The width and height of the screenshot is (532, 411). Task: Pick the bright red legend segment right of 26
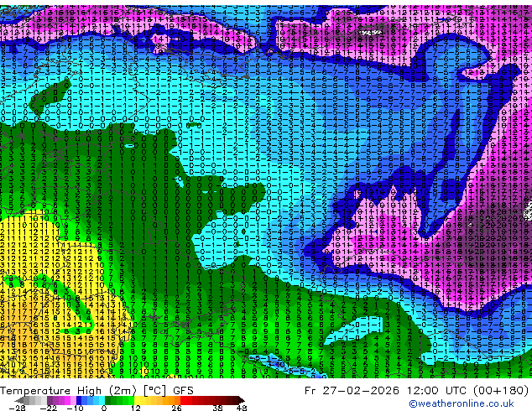183,400
